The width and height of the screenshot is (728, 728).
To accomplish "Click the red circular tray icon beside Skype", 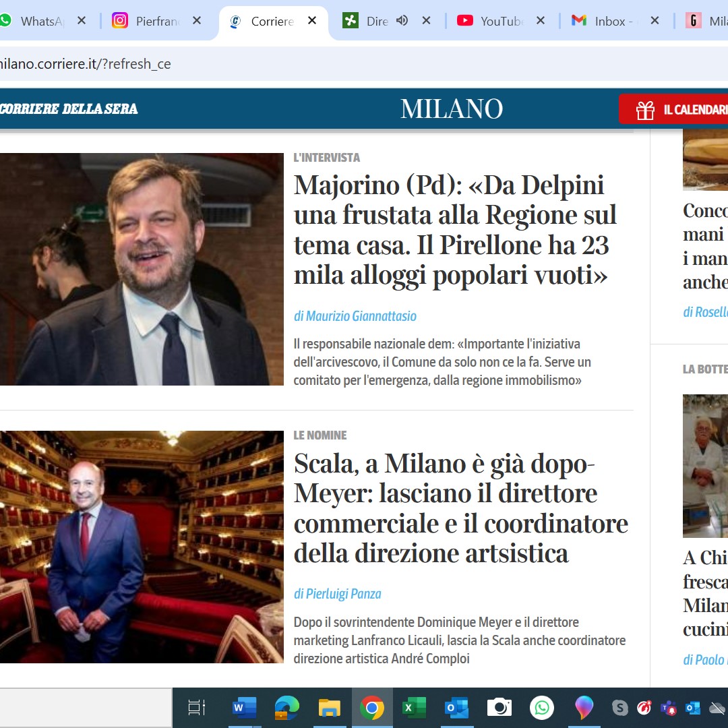I will point(644,708).
